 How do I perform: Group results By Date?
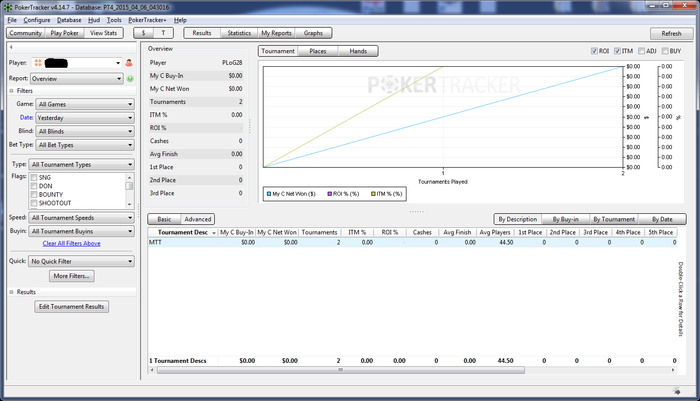tap(662, 219)
